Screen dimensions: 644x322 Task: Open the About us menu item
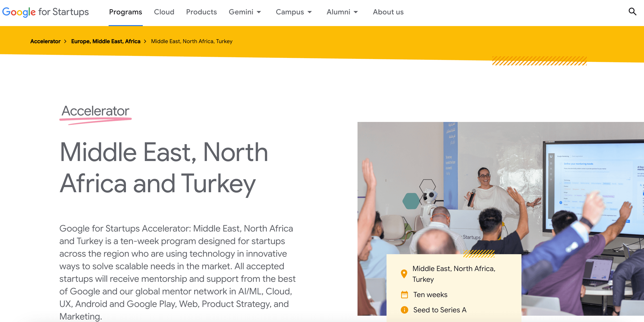point(388,12)
